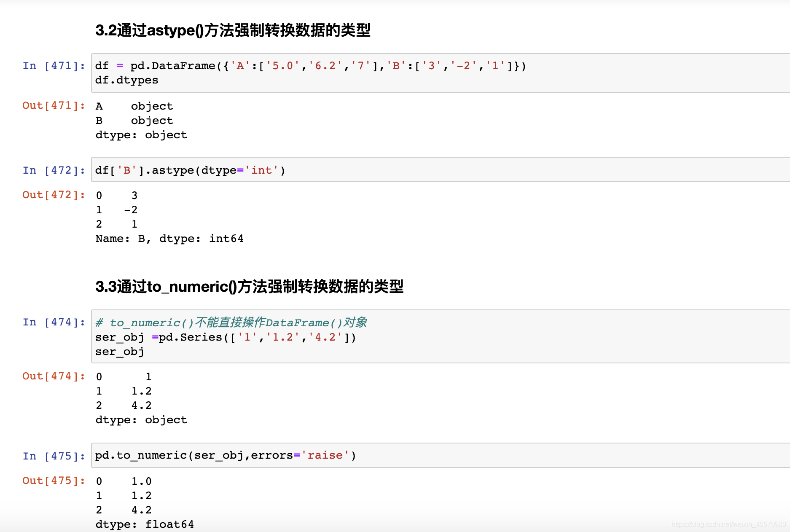This screenshot has width=790, height=532.
Task: Click the to_numeric comment line in cell 474
Action: (231, 322)
